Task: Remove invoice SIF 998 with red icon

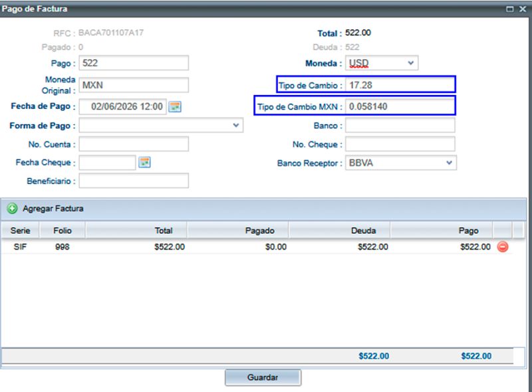Action: 503,246
